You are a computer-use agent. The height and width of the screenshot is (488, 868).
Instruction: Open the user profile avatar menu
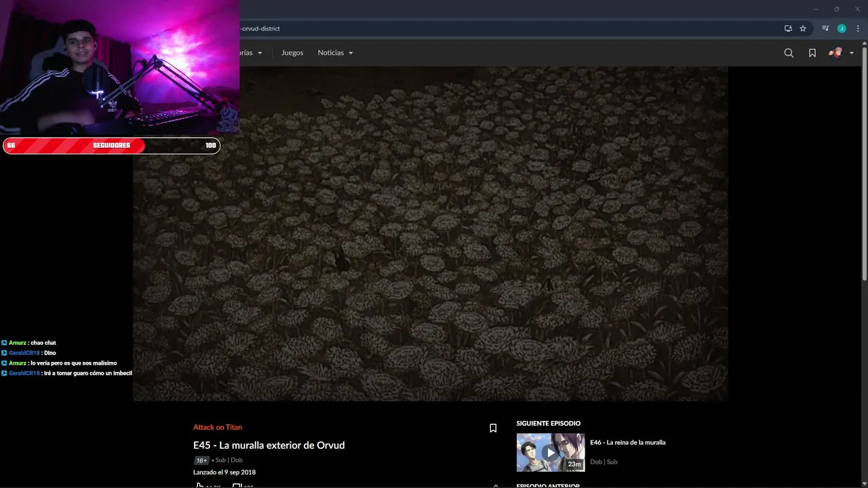(835, 53)
